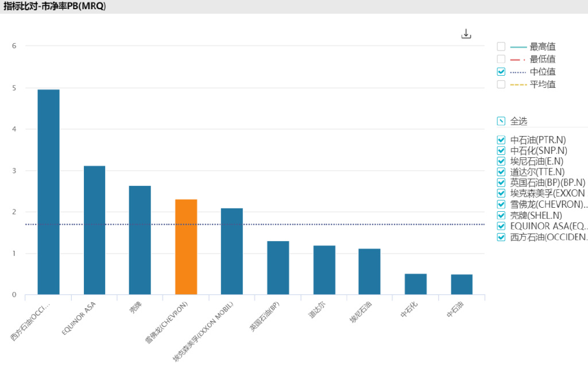Click the 中石油 x-axis label

[x=455, y=309]
